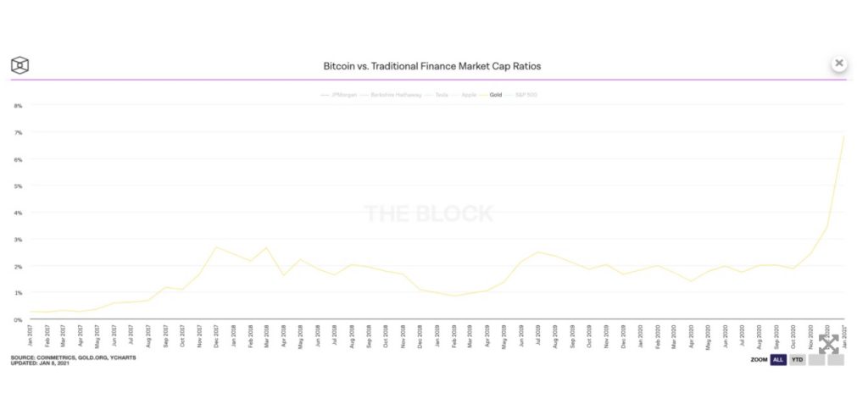Click the Jan 2017 x-axis label
This screenshot has width=868, height=393.
pyautogui.click(x=31, y=334)
